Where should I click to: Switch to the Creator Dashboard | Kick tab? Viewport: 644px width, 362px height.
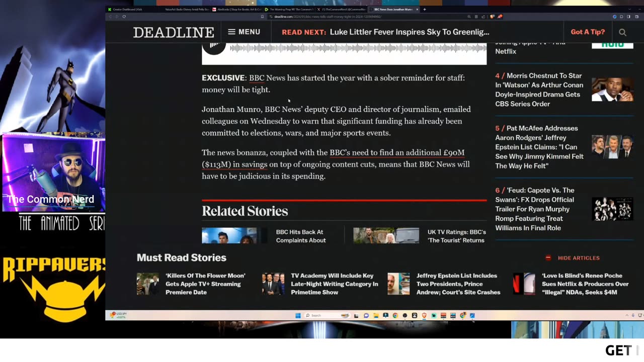click(x=127, y=9)
